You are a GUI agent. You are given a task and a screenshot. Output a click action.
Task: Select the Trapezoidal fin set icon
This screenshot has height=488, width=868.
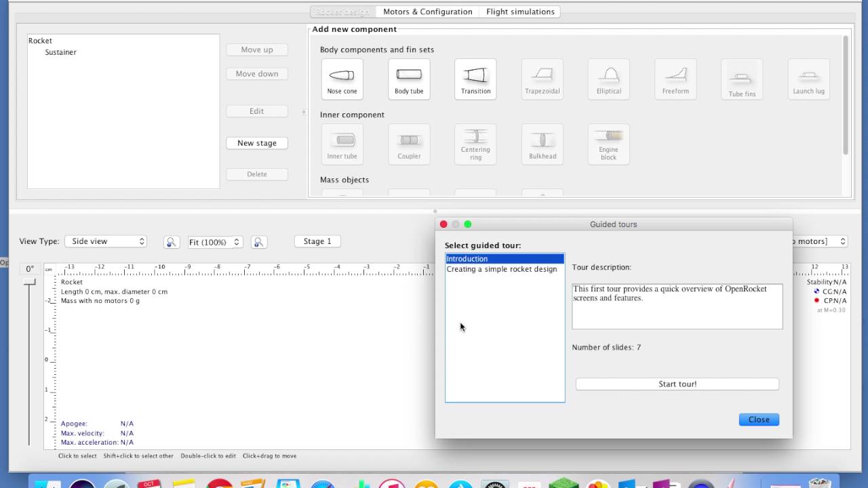click(542, 79)
